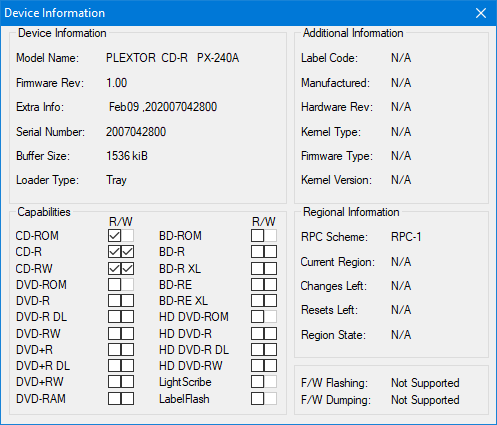497x425 pixels.
Task: Toggle DVD-RW read checkbox
Action: tap(114, 333)
